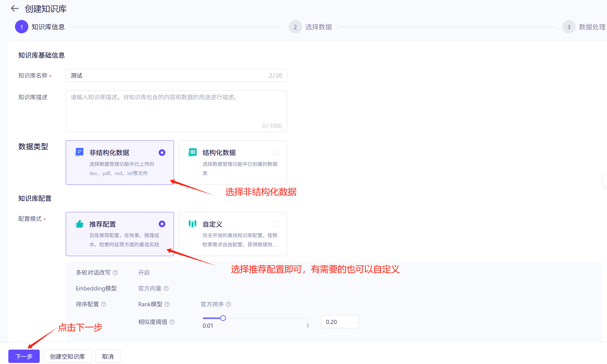Image resolution: width=607 pixels, height=364 pixels.
Task: Click the 相似度阈值 slider handle
Action: (223, 318)
